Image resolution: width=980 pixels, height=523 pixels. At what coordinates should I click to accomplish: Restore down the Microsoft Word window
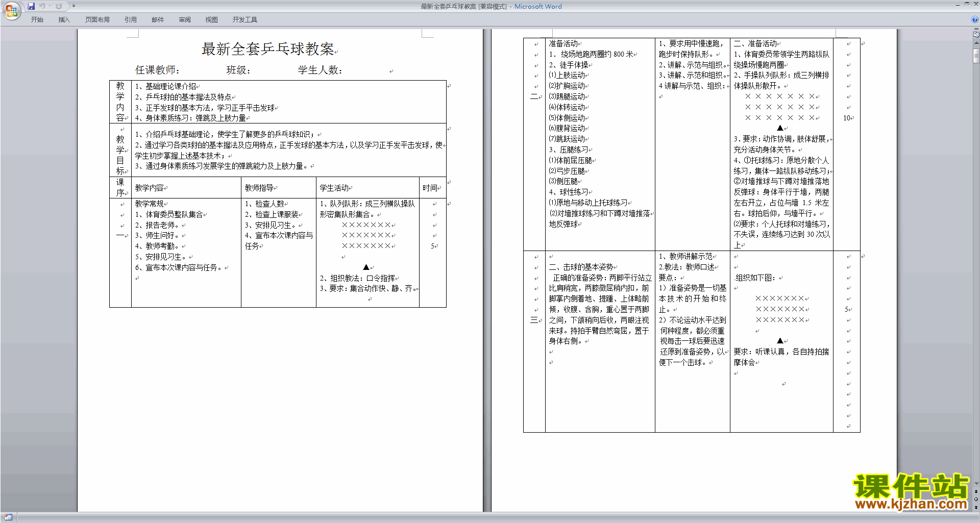pyautogui.click(x=967, y=4)
